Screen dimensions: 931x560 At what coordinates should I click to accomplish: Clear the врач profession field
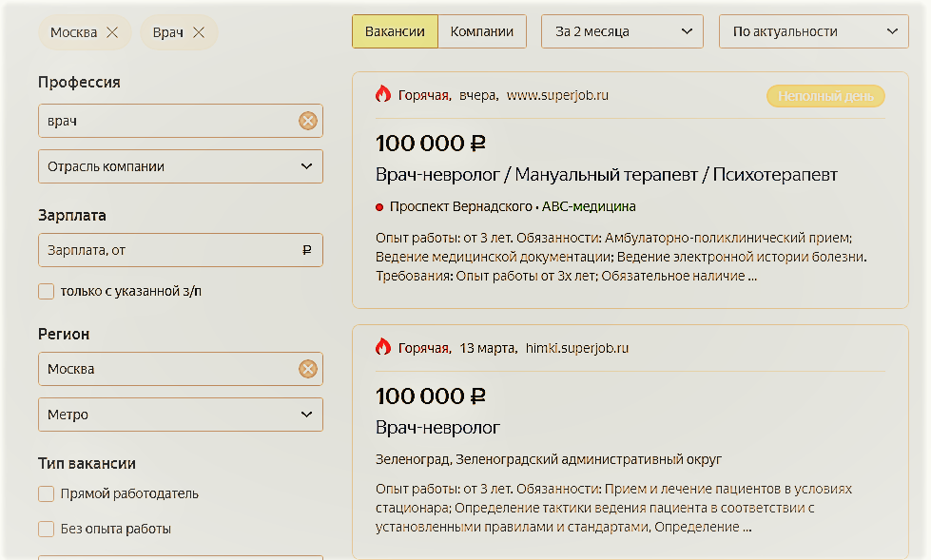tap(307, 121)
